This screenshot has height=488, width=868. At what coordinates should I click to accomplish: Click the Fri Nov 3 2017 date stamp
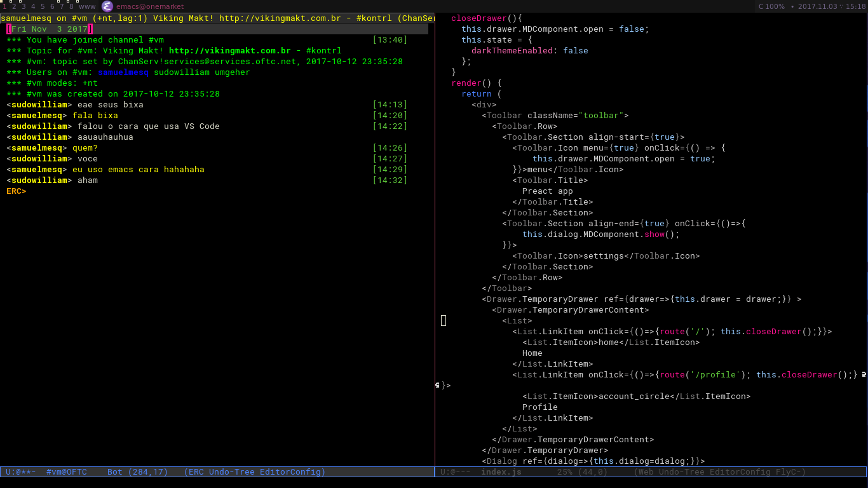click(50, 29)
